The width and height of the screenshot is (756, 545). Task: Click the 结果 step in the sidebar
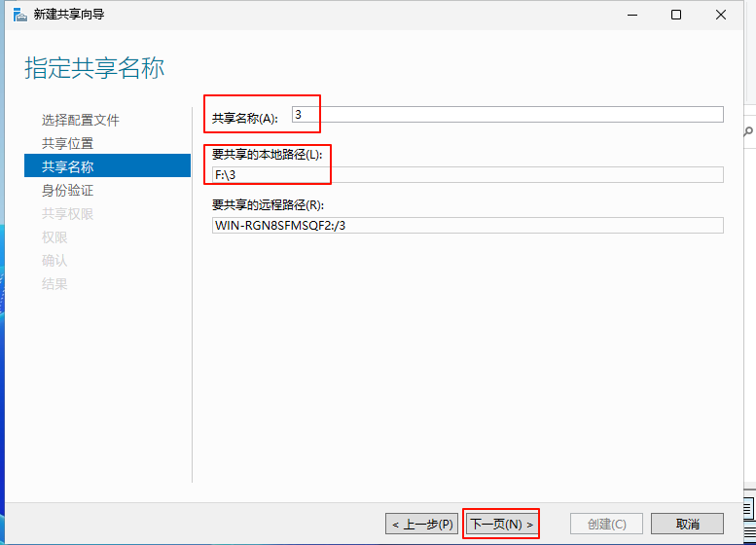54,283
